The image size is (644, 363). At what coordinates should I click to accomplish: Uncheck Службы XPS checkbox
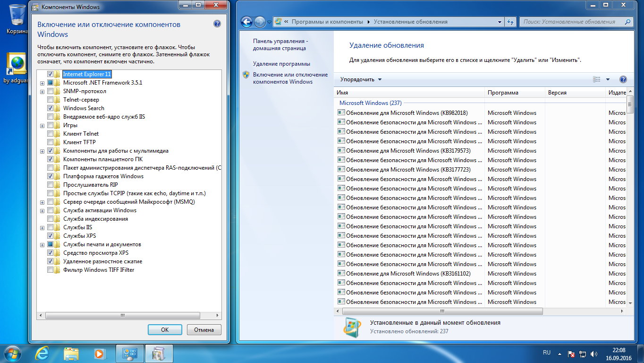(x=50, y=236)
